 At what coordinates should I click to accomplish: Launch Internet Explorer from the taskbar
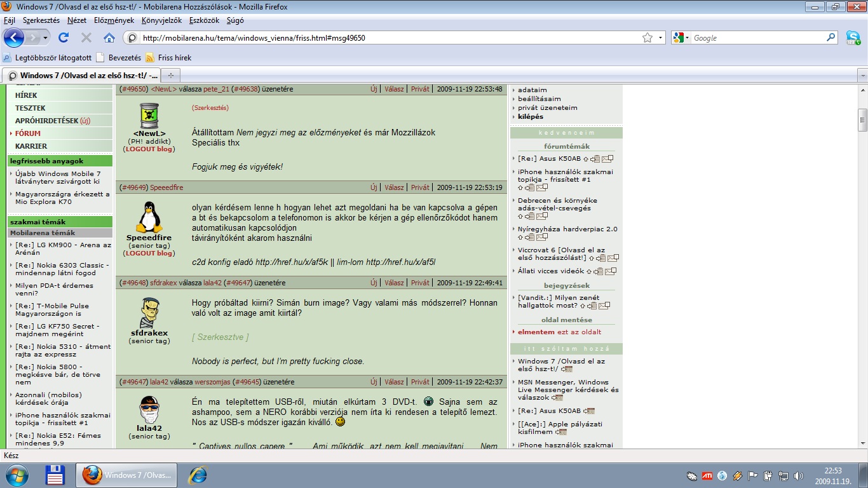(x=198, y=475)
